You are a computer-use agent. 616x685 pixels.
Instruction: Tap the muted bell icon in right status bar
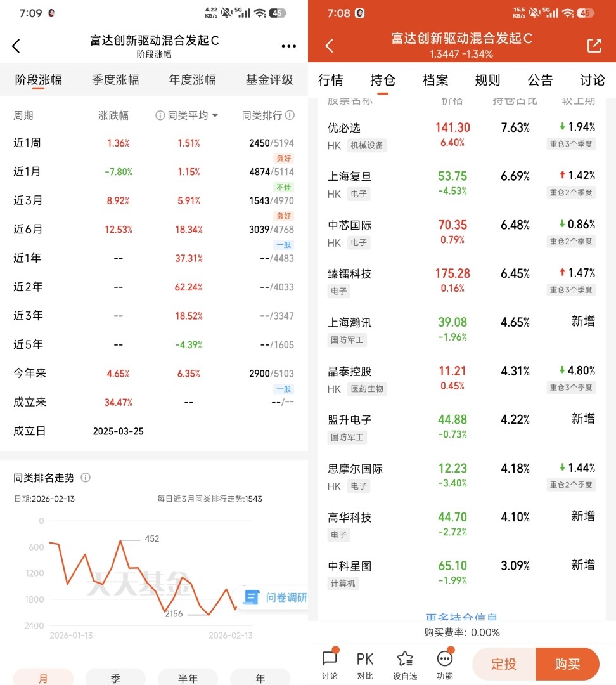pos(534,13)
